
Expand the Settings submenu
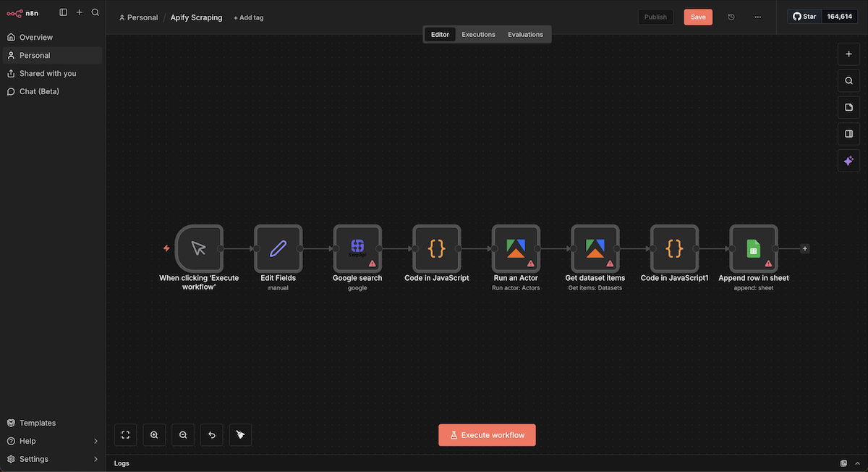(96, 459)
